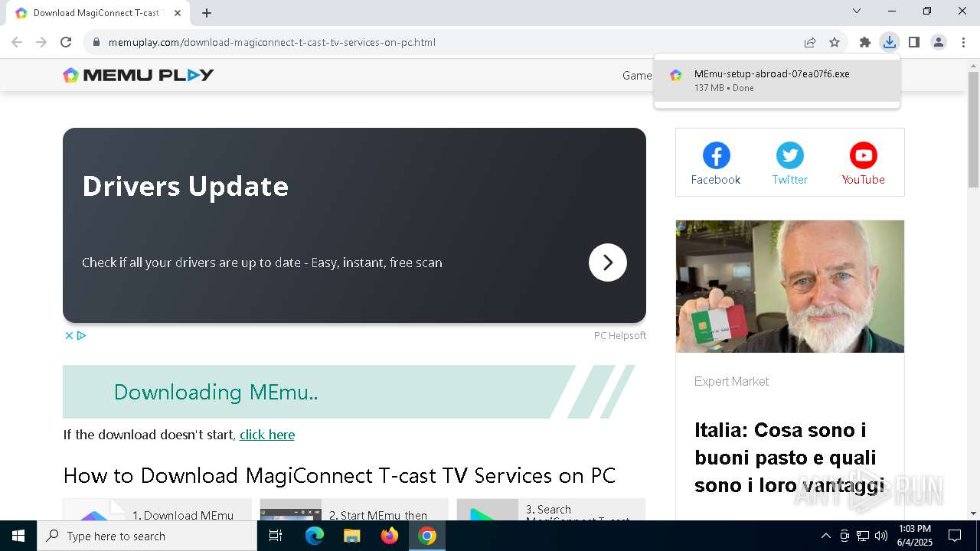Click the Downloading MEmu banner
980x551 pixels.
pos(349,392)
